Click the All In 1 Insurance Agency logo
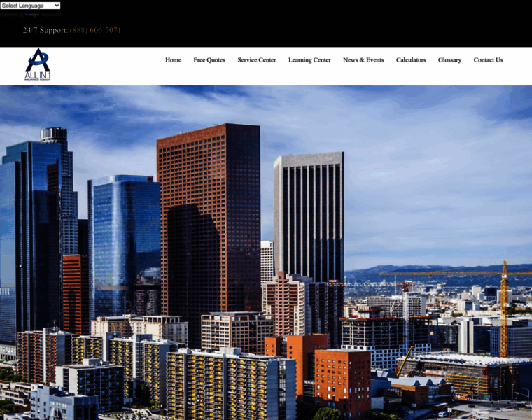Image resolution: width=532 pixels, height=420 pixels. click(38, 64)
